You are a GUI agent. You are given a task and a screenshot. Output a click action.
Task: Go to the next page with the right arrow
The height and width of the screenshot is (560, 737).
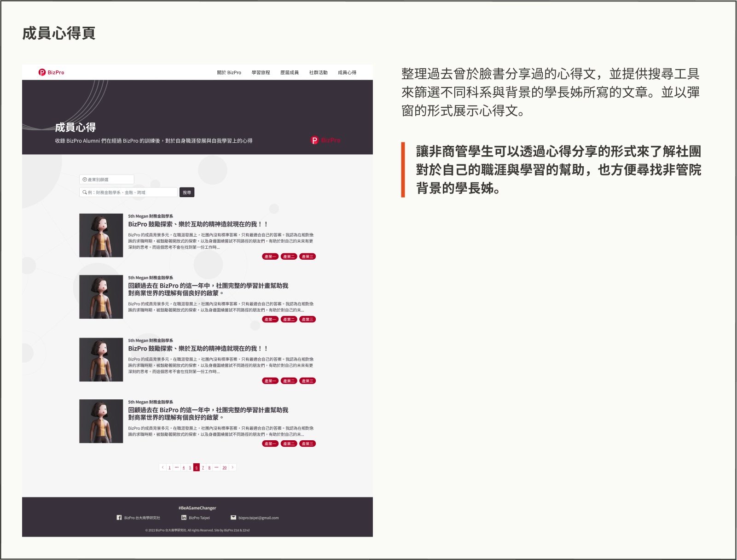232,467
